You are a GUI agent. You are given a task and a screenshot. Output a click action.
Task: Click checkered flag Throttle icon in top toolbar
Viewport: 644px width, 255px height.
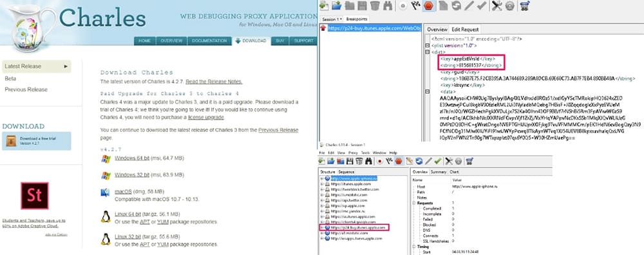point(415,6)
